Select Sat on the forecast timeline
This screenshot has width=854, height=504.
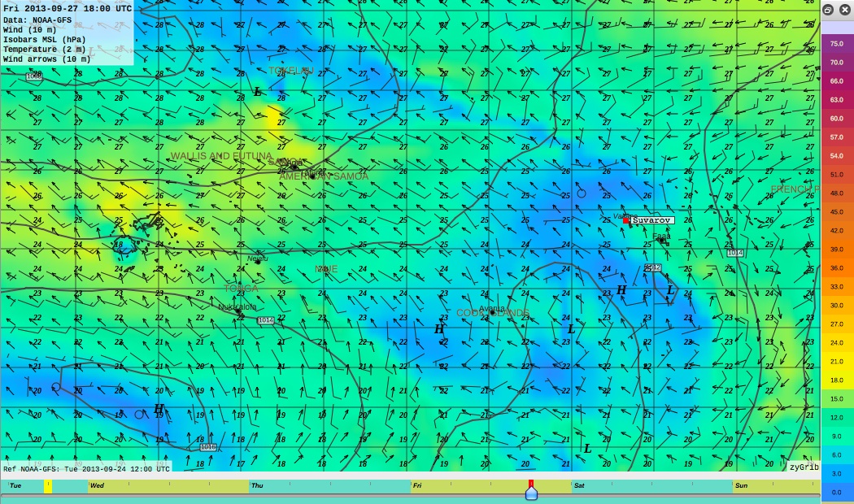click(579, 485)
